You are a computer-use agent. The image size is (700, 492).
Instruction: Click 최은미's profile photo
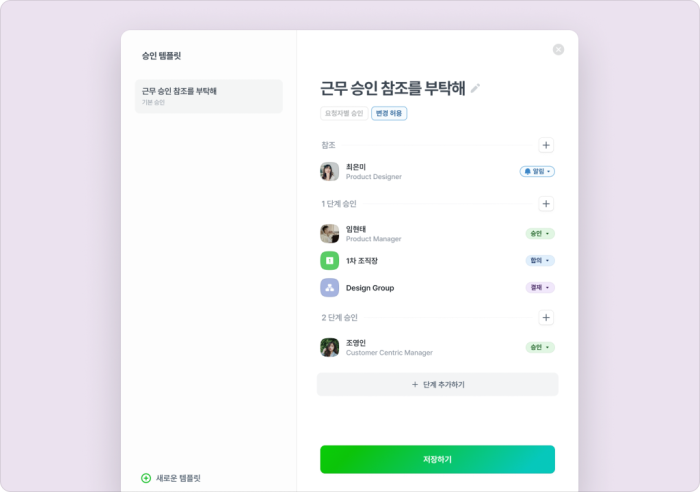(x=329, y=171)
